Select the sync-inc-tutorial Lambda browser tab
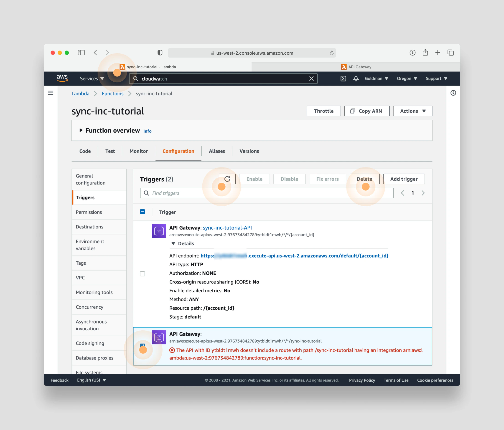Screen dimensions: 504x430 [x=148, y=67]
